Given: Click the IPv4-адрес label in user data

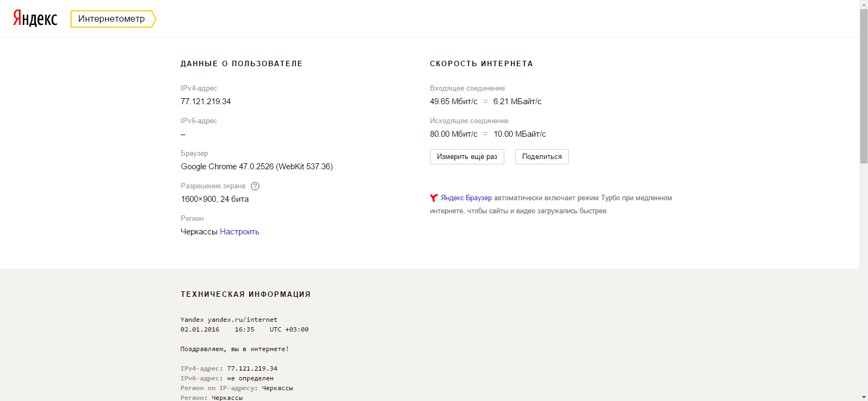Looking at the screenshot, I should click(199, 88).
